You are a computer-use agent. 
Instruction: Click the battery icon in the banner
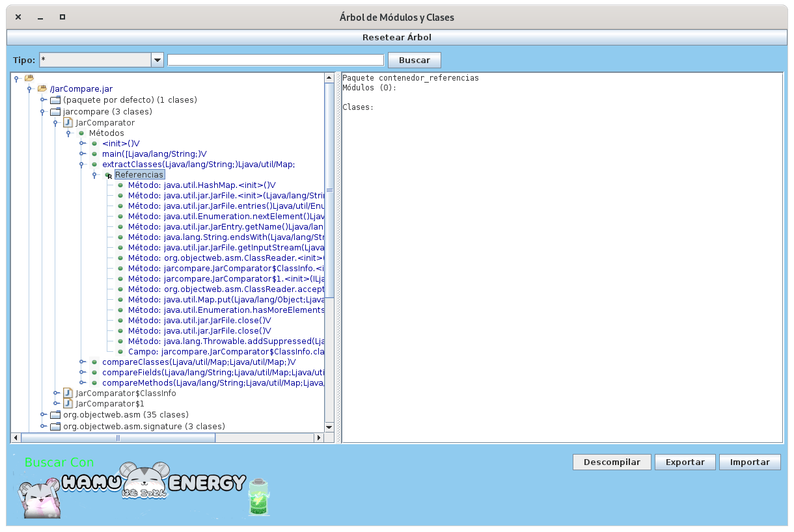click(x=258, y=498)
